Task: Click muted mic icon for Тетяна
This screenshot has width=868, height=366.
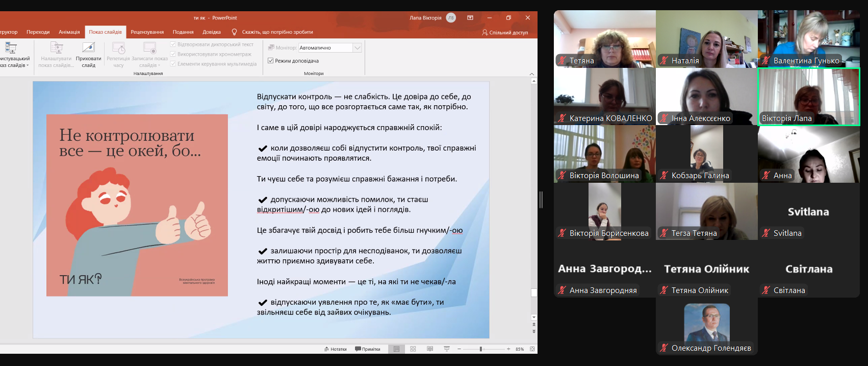Action: 561,60
